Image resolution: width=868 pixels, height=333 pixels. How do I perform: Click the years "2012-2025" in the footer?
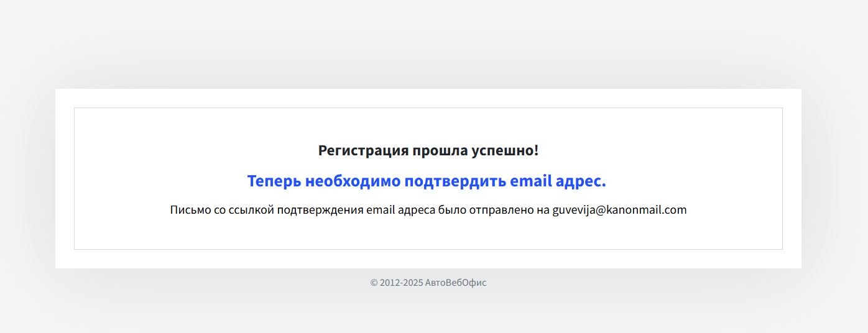click(x=401, y=283)
